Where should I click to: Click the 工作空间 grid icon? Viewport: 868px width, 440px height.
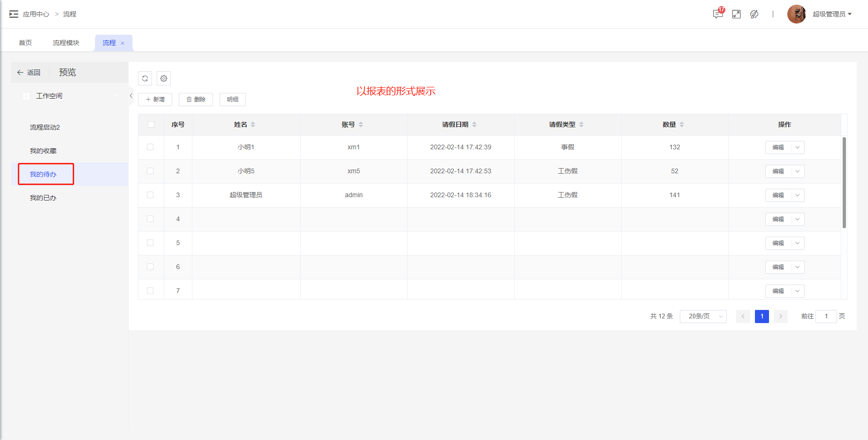pyautogui.click(x=26, y=96)
